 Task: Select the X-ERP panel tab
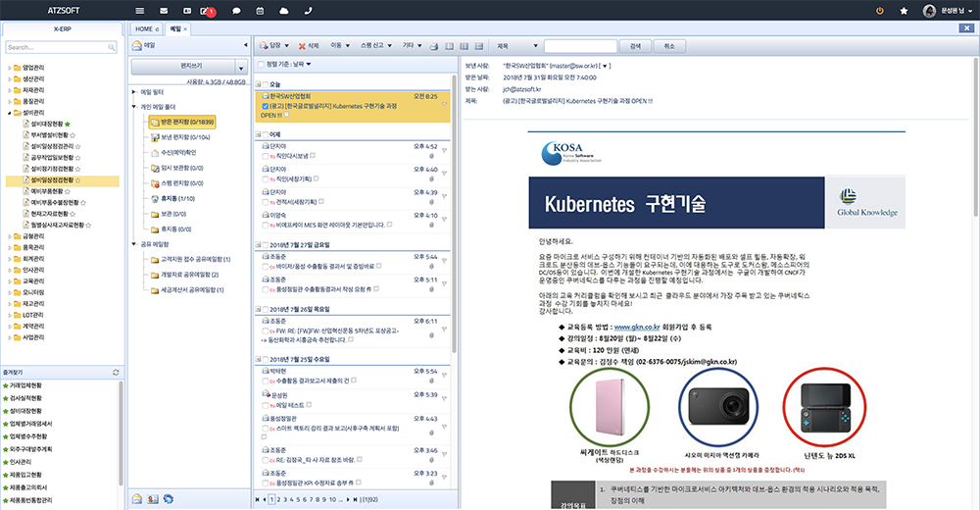(63, 28)
